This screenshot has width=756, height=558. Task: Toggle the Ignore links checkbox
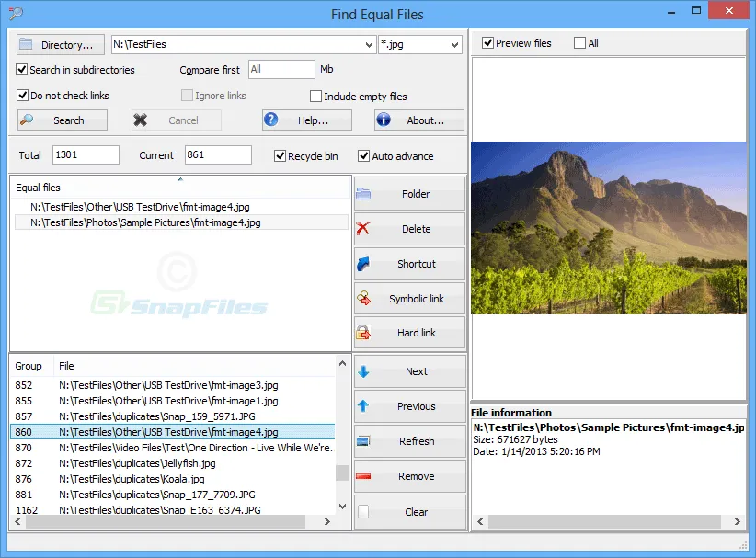coord(187,96)
